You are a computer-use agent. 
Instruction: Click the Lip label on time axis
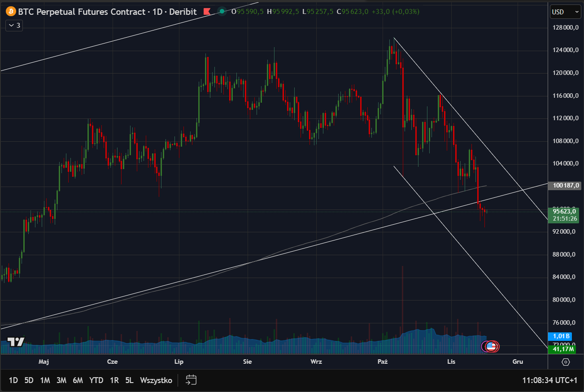coord(179,362)
